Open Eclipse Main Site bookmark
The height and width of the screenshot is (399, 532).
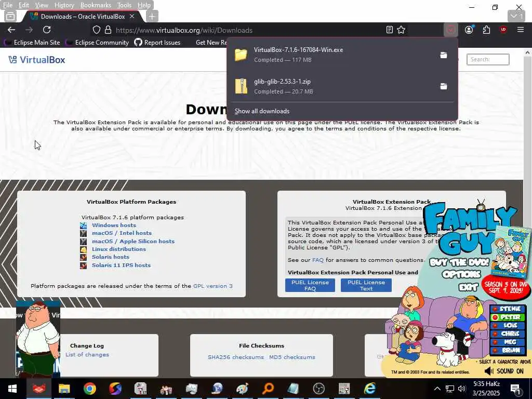tap(32, 43)
